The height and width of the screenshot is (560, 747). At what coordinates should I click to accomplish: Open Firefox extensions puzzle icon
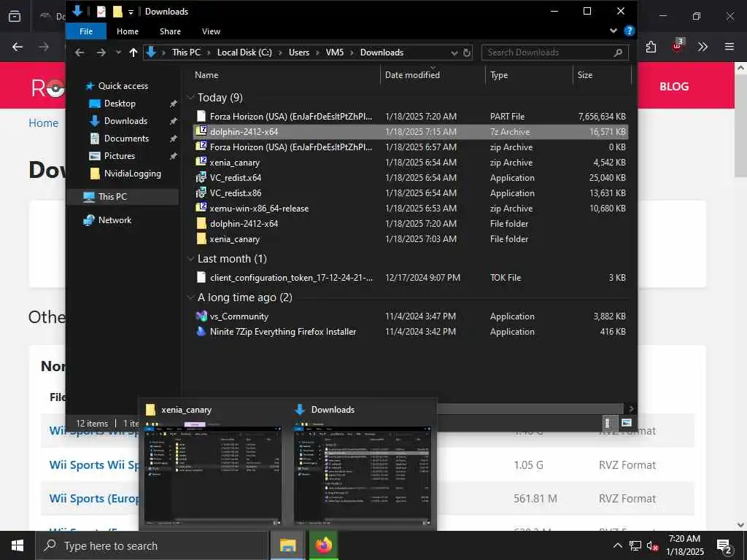(x=651, y=47)
